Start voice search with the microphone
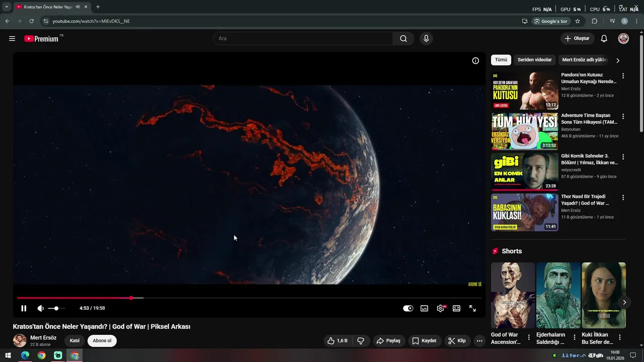The image size is (644, 362). tap(426, 39)
